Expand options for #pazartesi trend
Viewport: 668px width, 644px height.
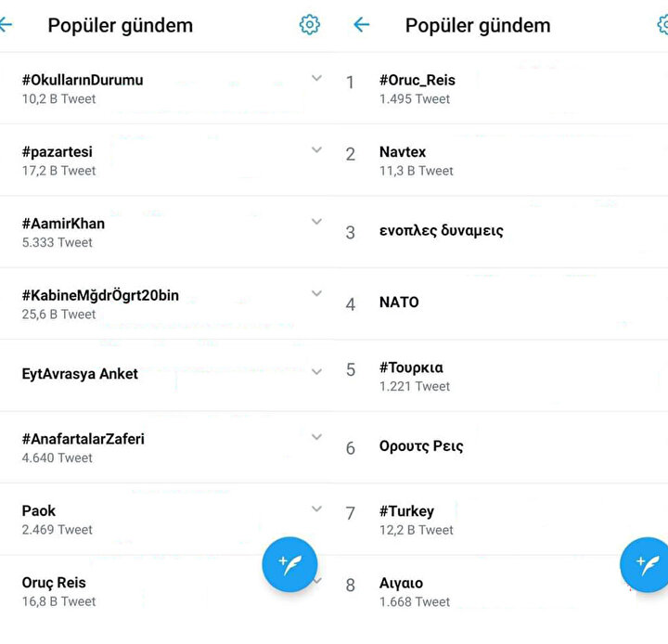[316, 150]
